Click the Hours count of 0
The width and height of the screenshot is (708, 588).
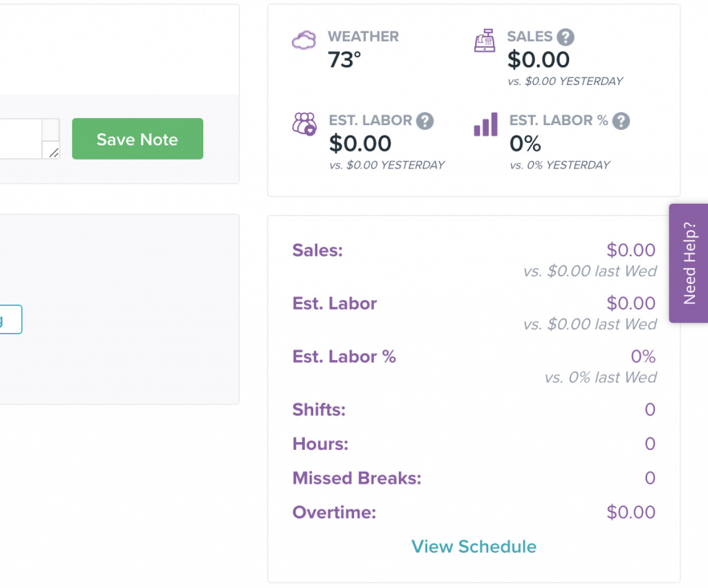click(650, 444)
